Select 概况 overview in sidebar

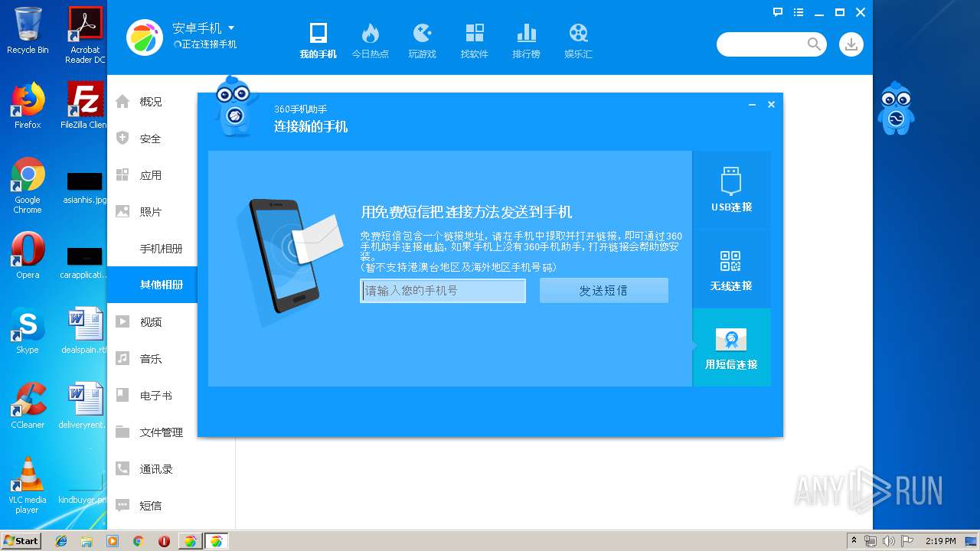click(152, 102)
